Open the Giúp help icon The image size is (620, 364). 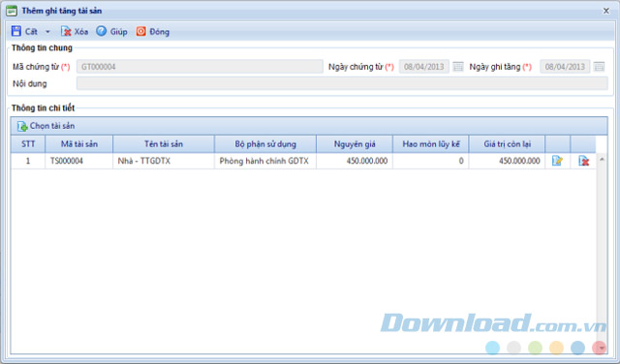(x=101, y=31)
